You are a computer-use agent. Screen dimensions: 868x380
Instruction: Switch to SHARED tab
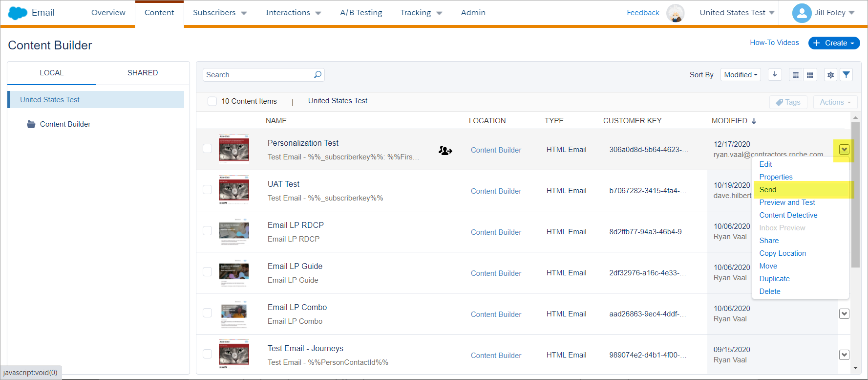[143, 73]
